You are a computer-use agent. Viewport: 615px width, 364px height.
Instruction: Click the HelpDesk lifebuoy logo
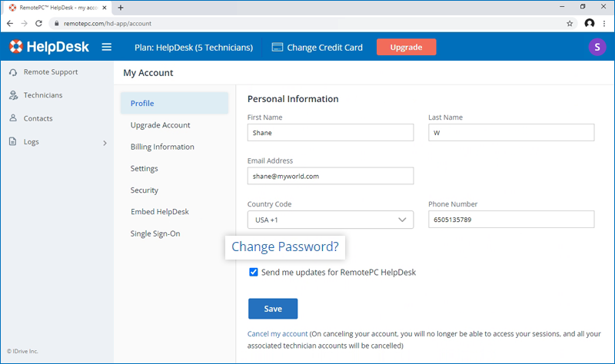[16, 47]
